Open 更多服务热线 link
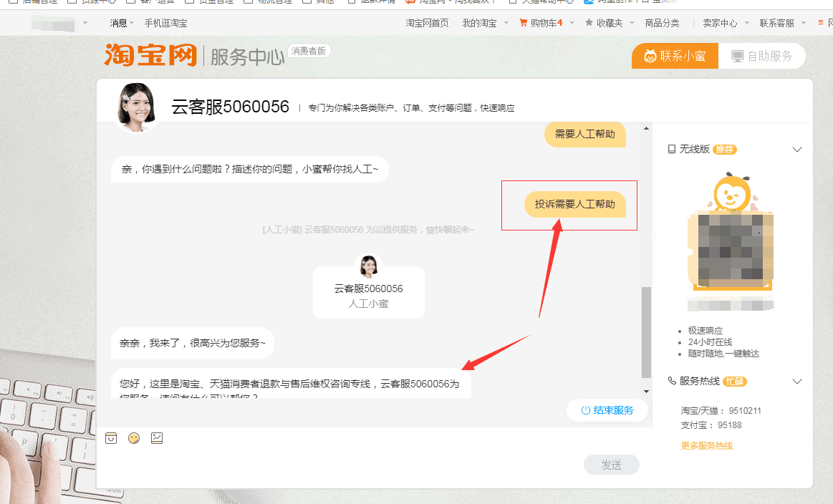The height and width of the screenshot is (504, 833). click(707, 445)
